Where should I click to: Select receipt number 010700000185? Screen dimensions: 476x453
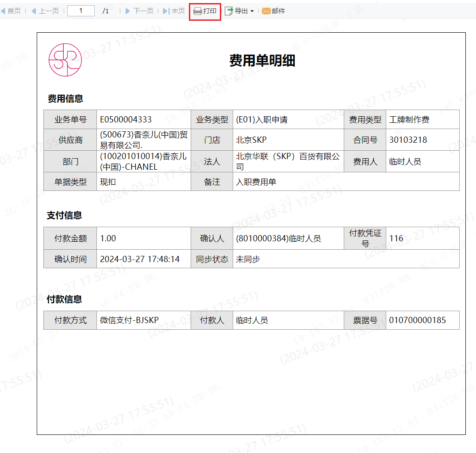[418, 320]
